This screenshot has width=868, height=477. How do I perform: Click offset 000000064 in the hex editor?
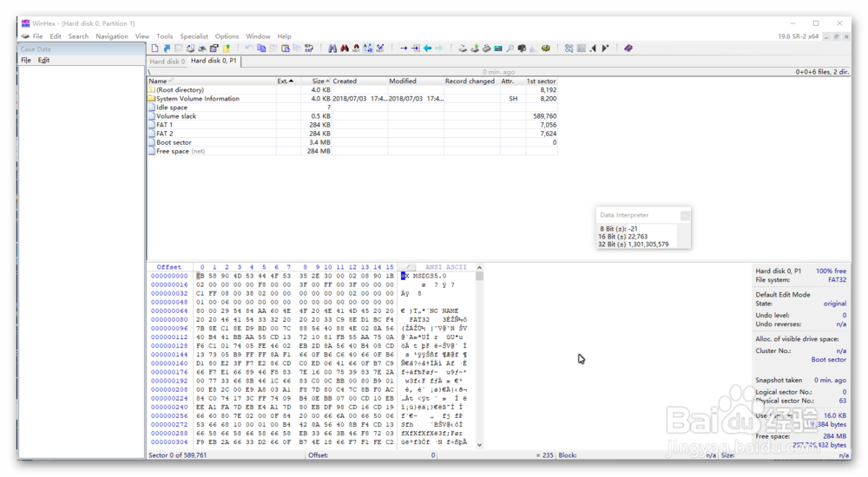169,311
